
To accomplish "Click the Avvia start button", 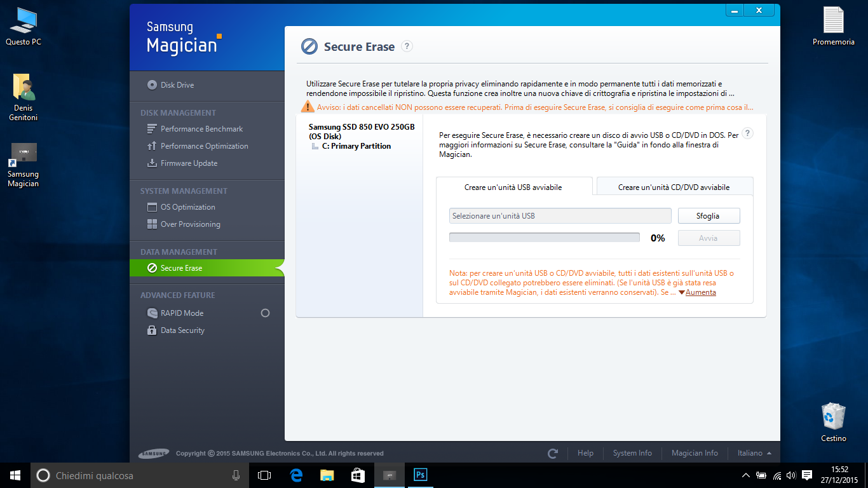I will coord(709,238).
